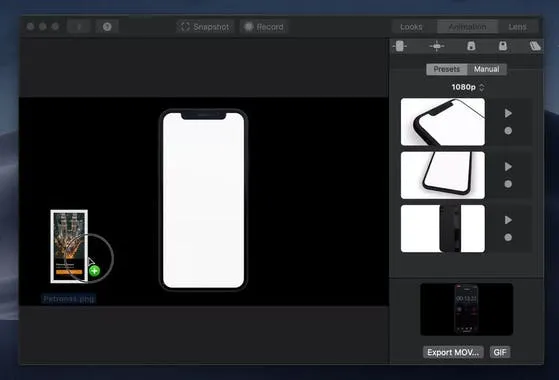
Task: Select the tilted layers icon in the panel toolbar
Action: point(535,46)
